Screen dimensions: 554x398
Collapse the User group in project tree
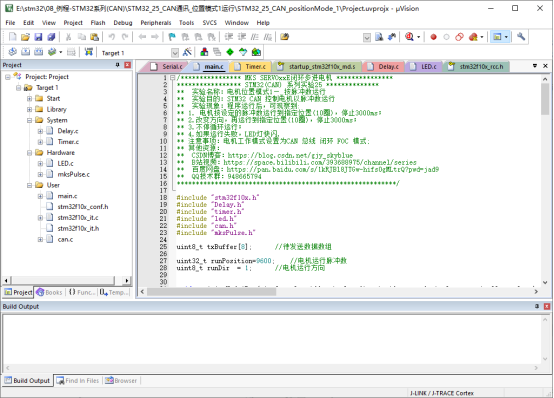click(x=30, y=186)
